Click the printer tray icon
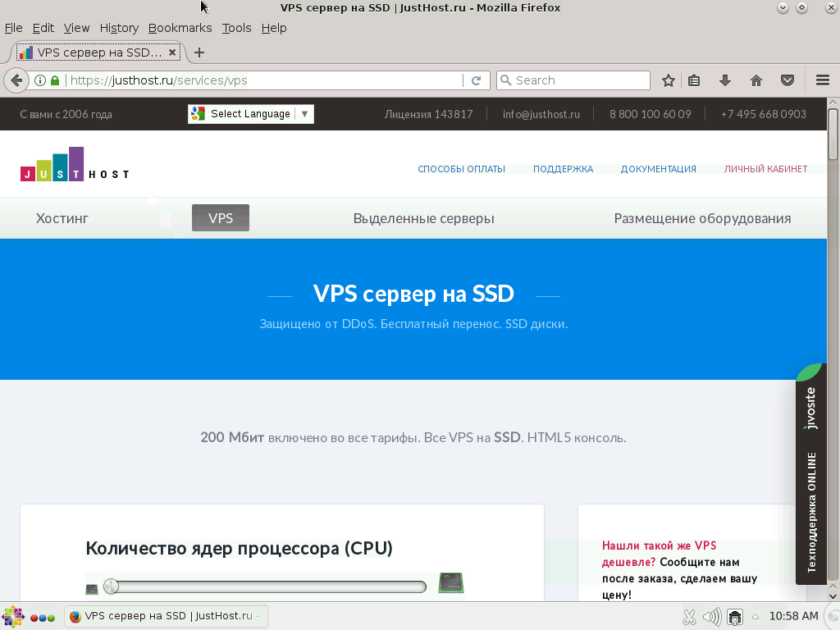This screenshot has width=840, height=630. tap(735, 617)
